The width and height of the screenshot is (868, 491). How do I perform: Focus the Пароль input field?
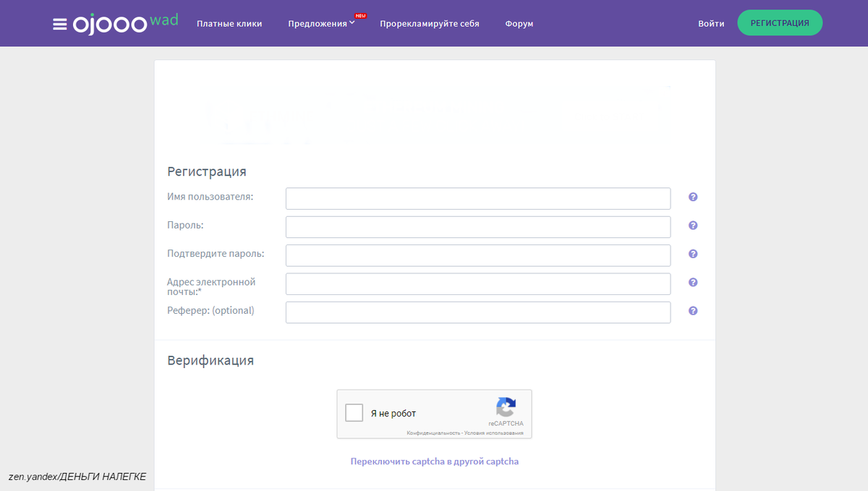click(x=478, y=227)
